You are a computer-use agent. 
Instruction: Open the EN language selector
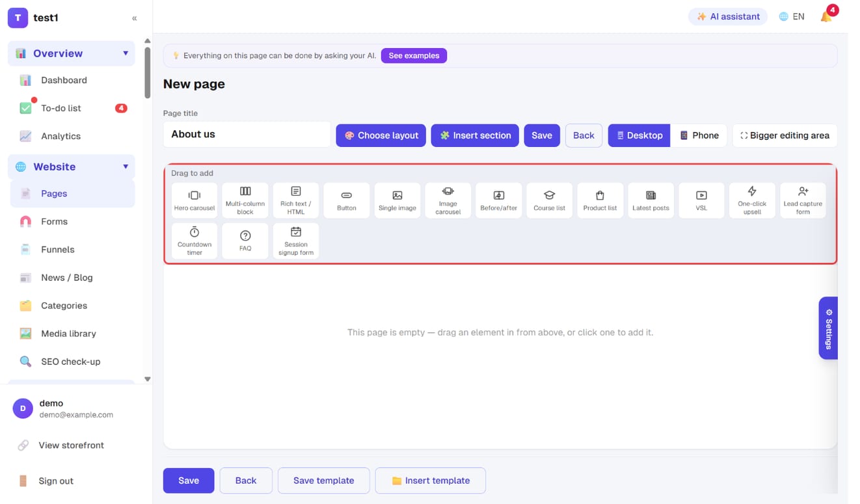click(792, 16)
